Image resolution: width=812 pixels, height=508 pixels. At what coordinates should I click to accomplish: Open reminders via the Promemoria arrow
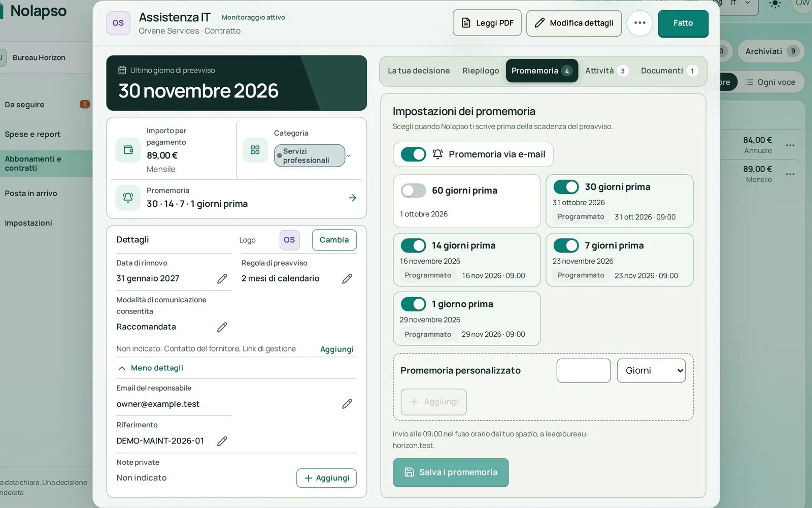tap(353, 198)
